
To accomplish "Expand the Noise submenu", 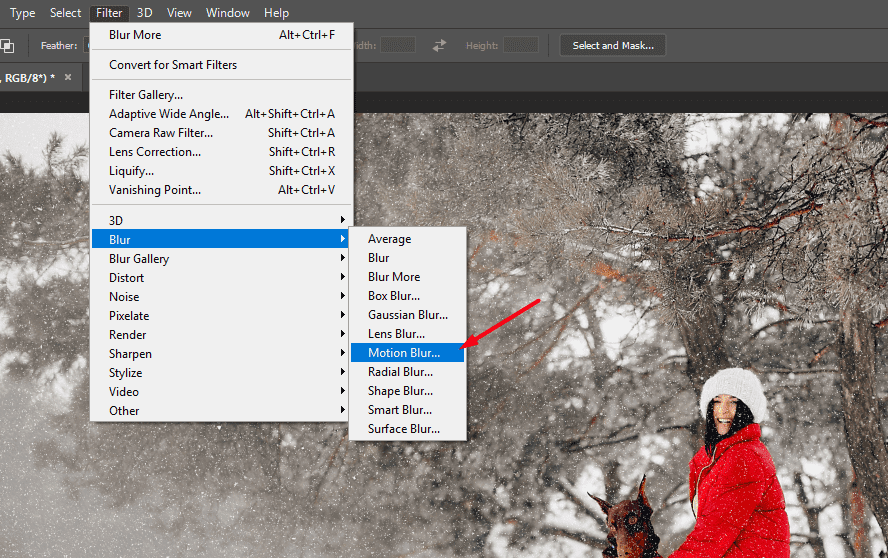I will coord(221,296).
